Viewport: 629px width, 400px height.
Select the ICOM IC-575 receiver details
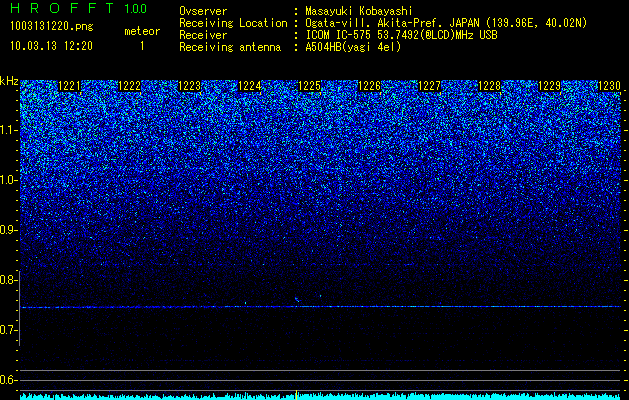401,35
